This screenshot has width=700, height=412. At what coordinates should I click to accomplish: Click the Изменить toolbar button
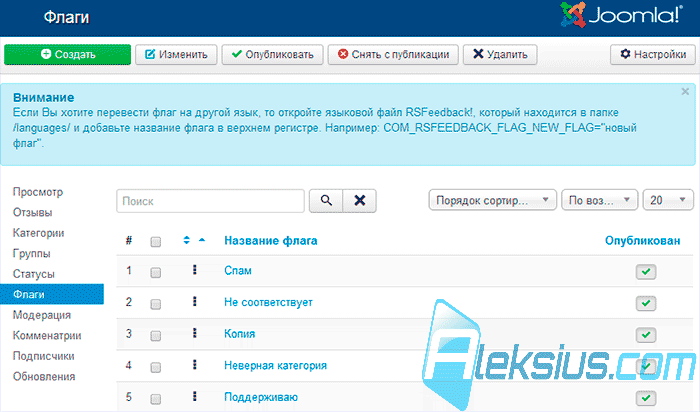tap(176, 54)
